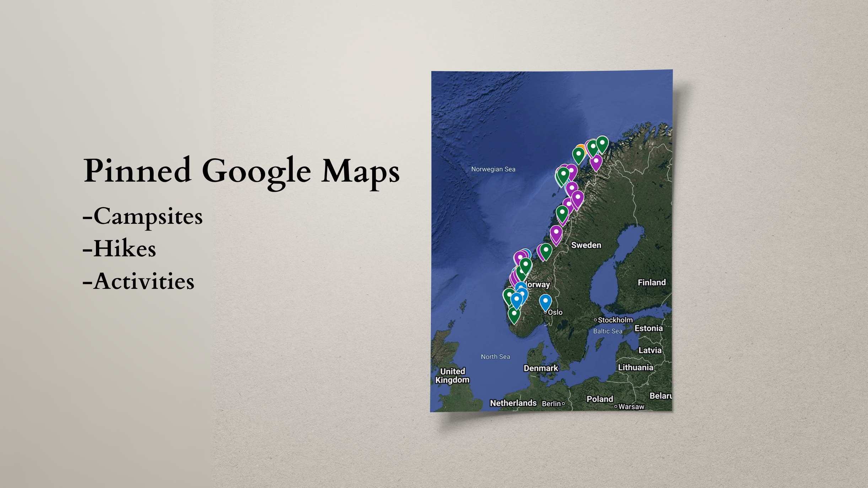The height and width of the screenshot is (488, 868).
Task: Select the '-Activities' bullet text
Action: (138, 281)
